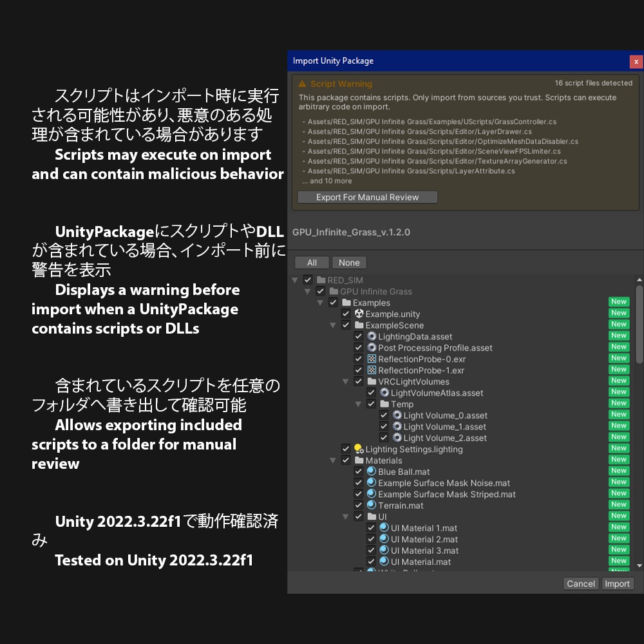Uncheck the Examples folder checkbox
This screenshot has height=644, width=644.
coord(333,303)
